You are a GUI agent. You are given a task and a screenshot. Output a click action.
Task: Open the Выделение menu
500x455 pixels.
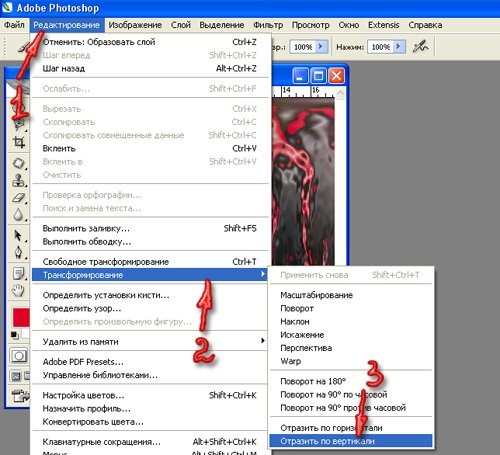(x=222, y=25)
